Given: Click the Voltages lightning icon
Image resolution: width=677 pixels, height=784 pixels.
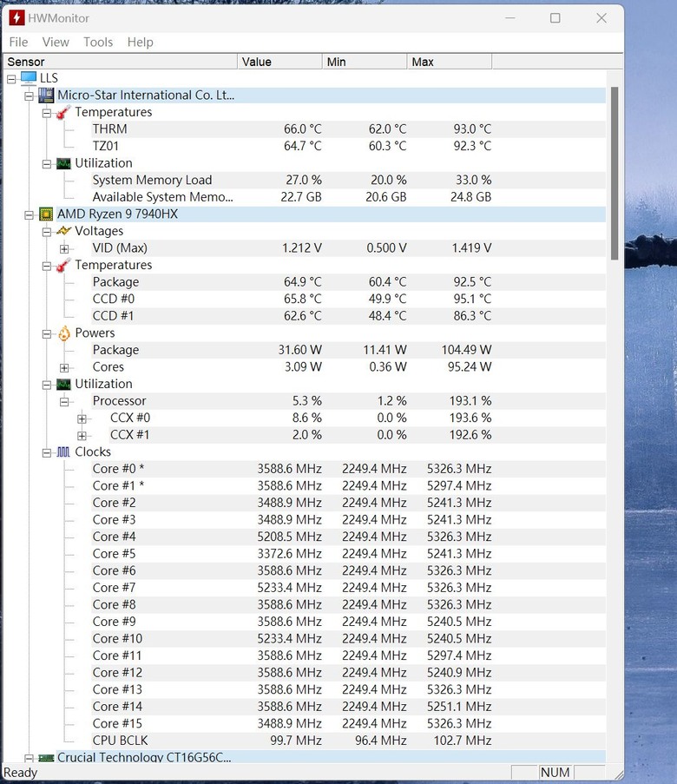Looking at the screenshot, I should point(63,231).
